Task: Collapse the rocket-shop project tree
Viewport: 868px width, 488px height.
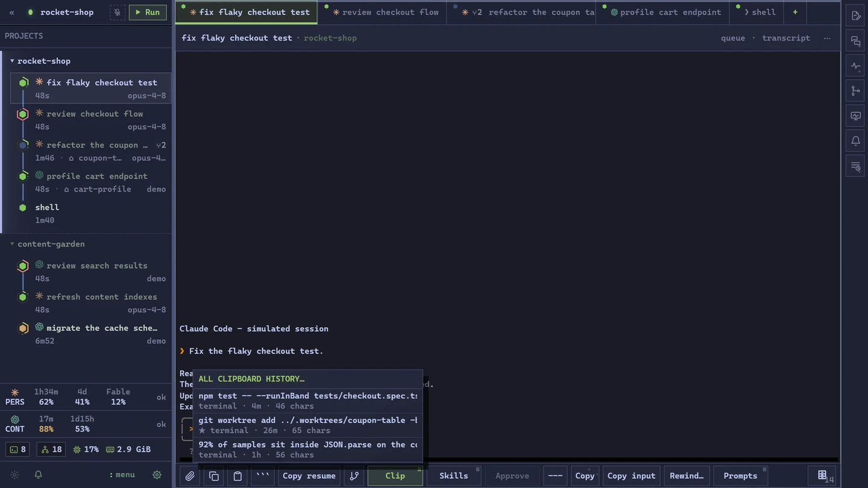Action: 12,61
